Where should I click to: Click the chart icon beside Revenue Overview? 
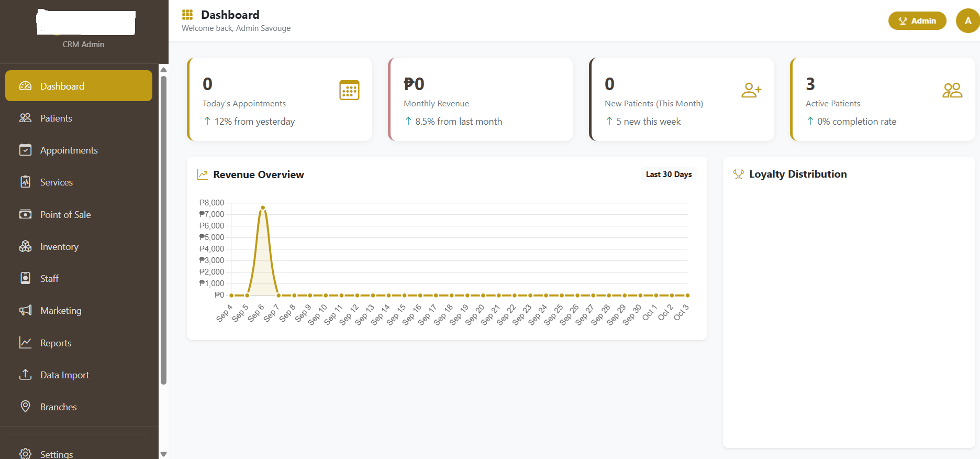point(203,174)
